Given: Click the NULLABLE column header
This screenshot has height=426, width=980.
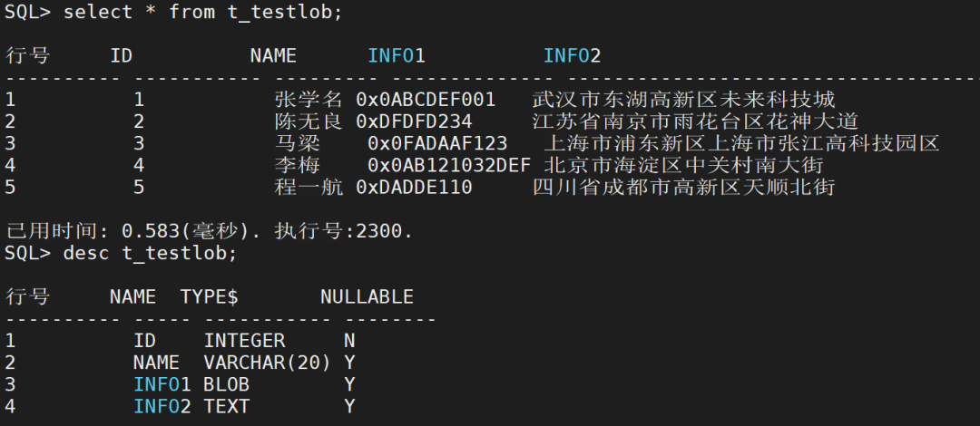Looking at the screenshot, I should 367,297.
